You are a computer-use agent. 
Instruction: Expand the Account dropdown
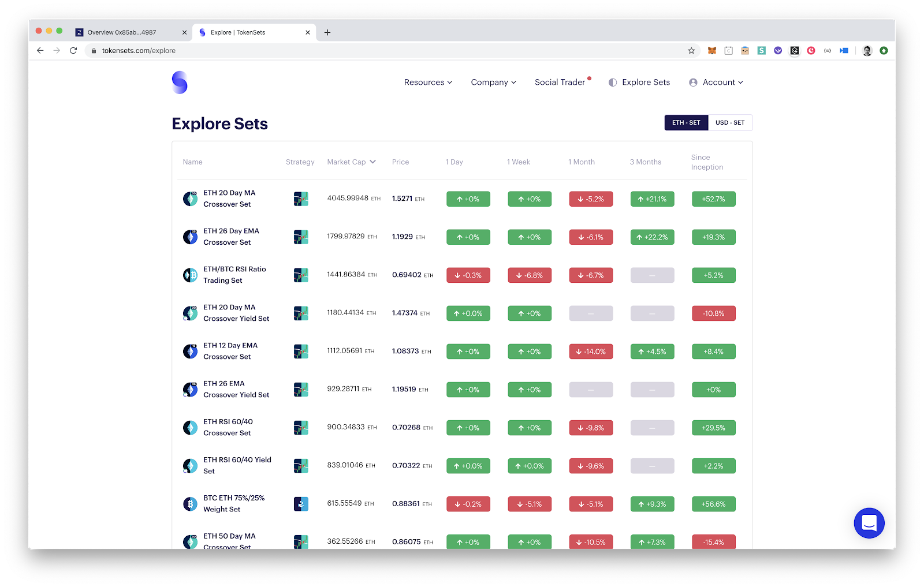coord(716,83)
